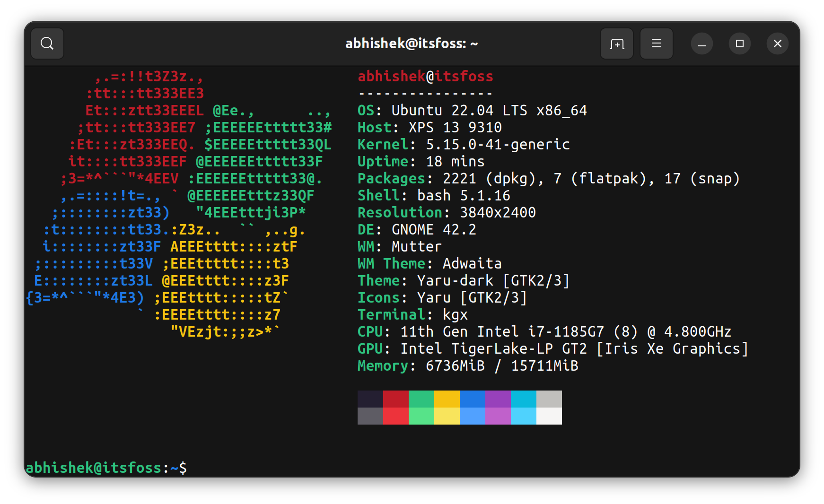This screenshot has height=504, width=824.
Task: Open the hamburger menu in the title bar
Action: [x=657, y=43]
